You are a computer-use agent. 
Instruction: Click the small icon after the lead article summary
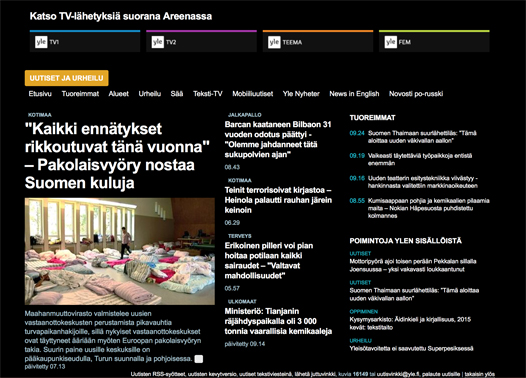(199, 359)
